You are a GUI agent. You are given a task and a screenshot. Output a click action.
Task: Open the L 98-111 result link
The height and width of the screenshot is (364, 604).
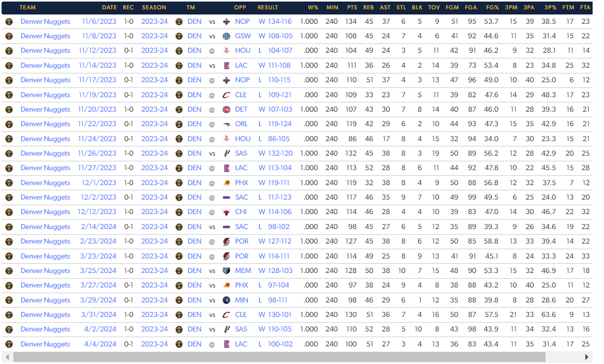(273, 300)
